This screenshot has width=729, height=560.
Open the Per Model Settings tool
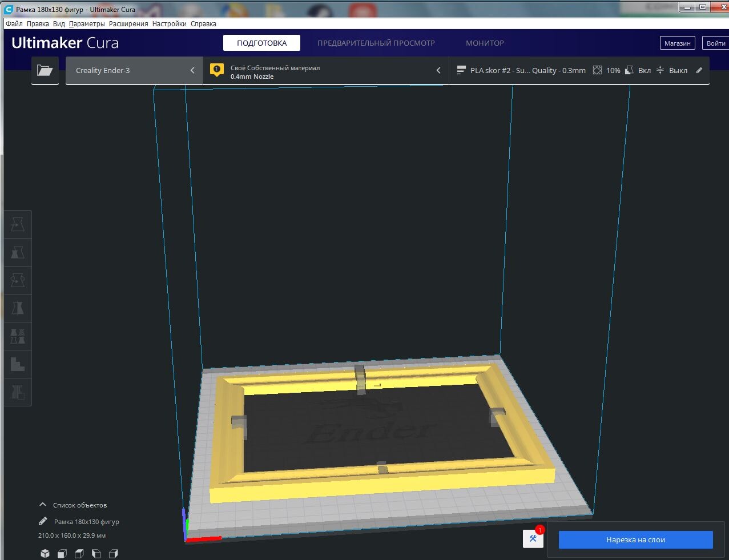click(18, 336)
